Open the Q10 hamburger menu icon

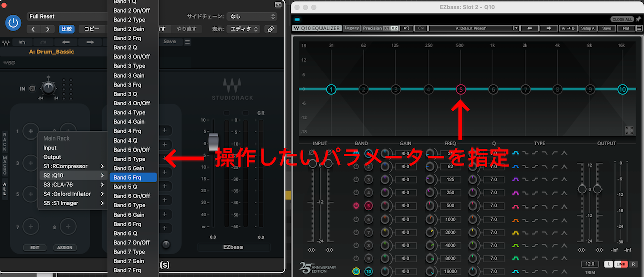coord(639,28)
